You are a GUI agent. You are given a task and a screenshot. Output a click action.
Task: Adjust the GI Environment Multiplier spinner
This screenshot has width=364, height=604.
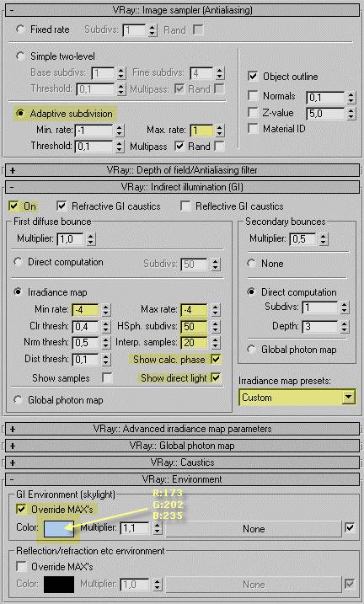point(157,527)
